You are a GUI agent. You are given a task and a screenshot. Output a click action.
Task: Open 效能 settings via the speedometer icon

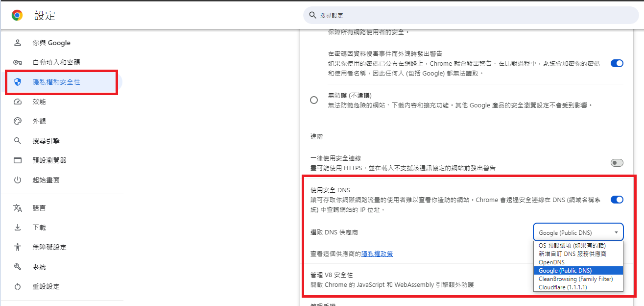point(18,102)
